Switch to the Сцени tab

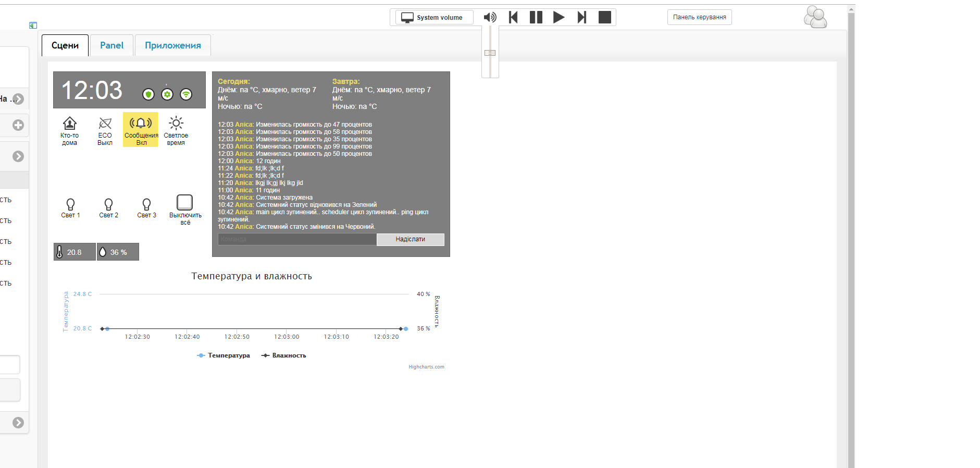point(65,45)
